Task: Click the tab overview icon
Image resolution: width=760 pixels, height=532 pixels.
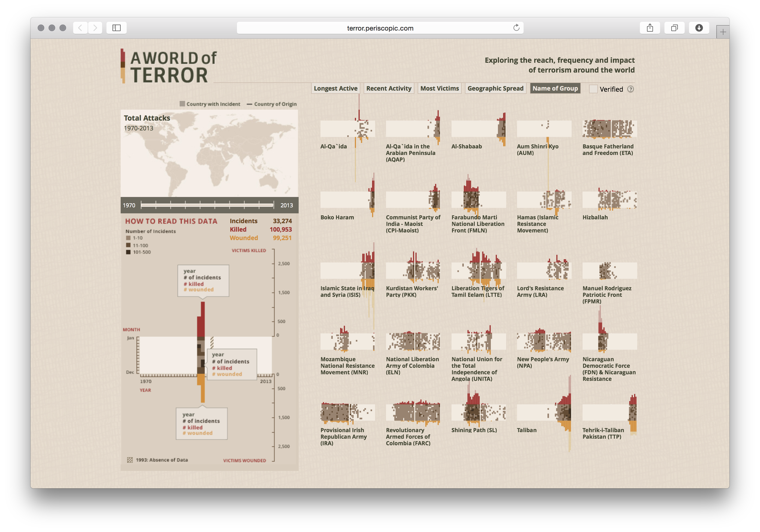Action: click(674, 28)
